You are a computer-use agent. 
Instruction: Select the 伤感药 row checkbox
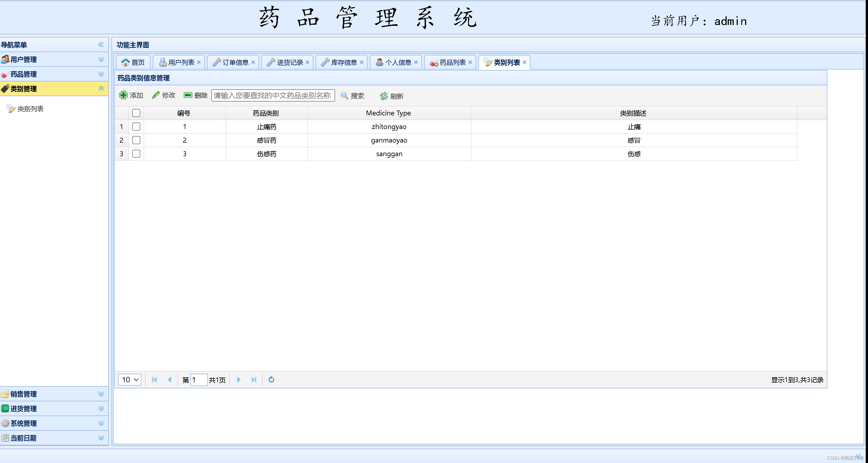point(136,154)
